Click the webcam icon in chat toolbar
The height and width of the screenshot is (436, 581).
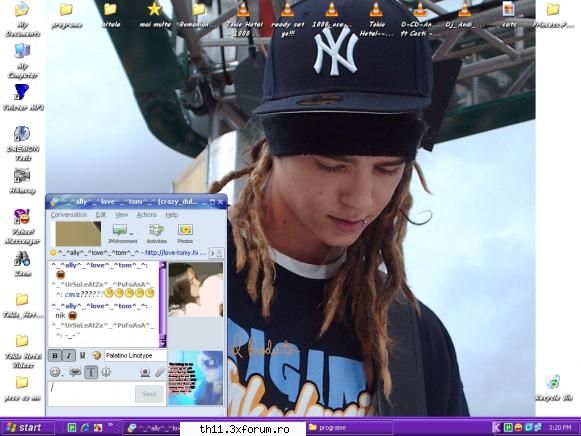coord(145,372)
